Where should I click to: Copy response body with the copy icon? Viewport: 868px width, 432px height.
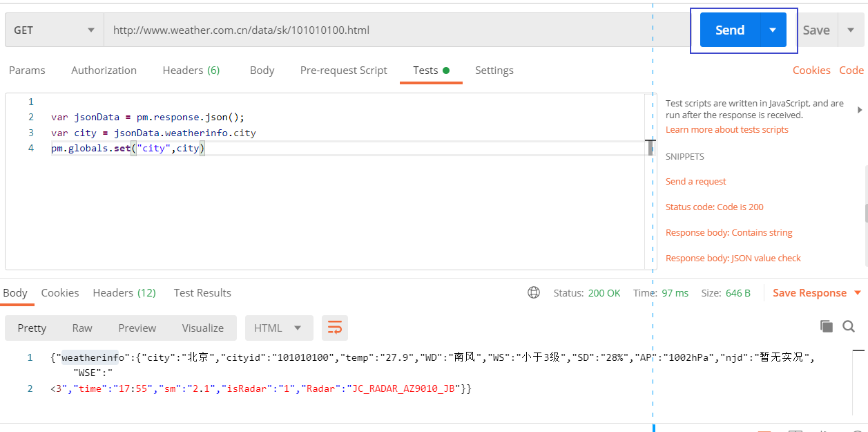click(x=826, y=326)
